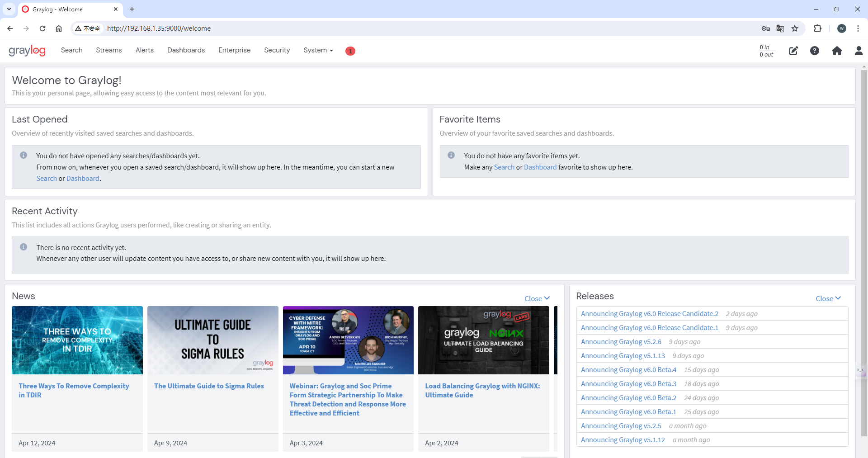Open Announcing Graylog v6.0 Beta.1 release
This screenshot has height=458, width=868.
click(629, 412)
